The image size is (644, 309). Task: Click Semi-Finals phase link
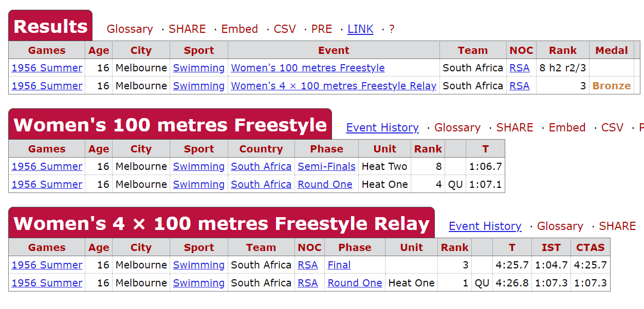pos(326,166)
